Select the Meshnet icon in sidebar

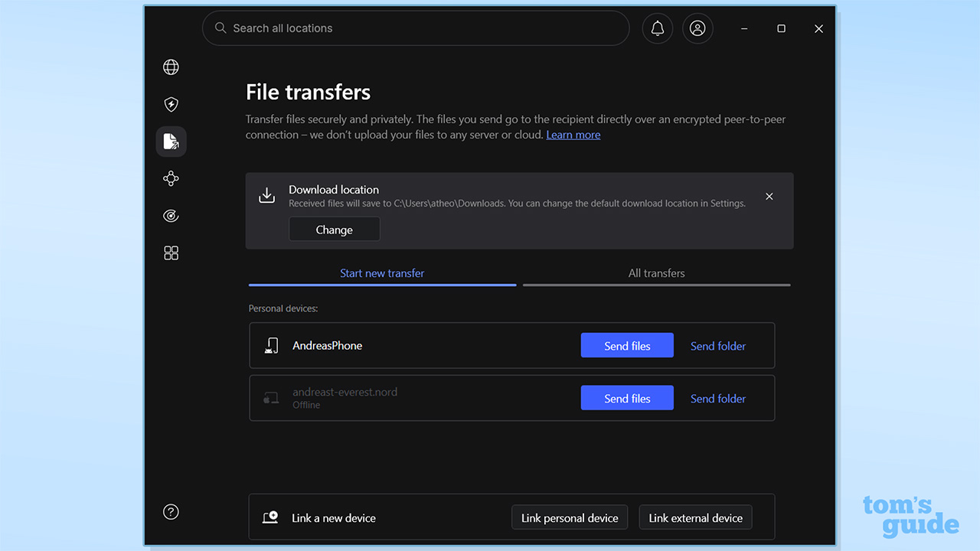pyautogui.click(x=171, y=178)
